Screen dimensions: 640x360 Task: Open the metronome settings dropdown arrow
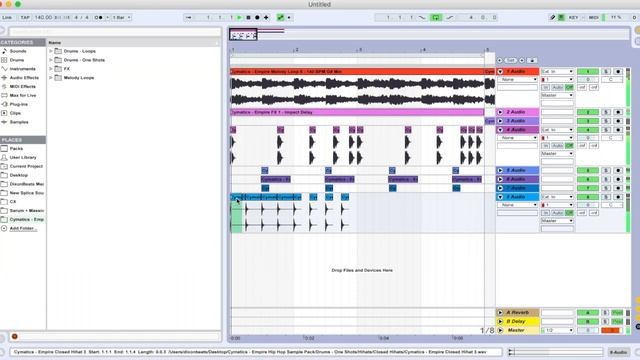pyautogui.click(x=108, y=18)
